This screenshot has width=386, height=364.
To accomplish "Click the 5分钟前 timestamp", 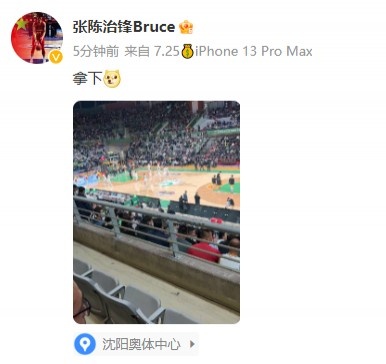I will tap(96, 51).
